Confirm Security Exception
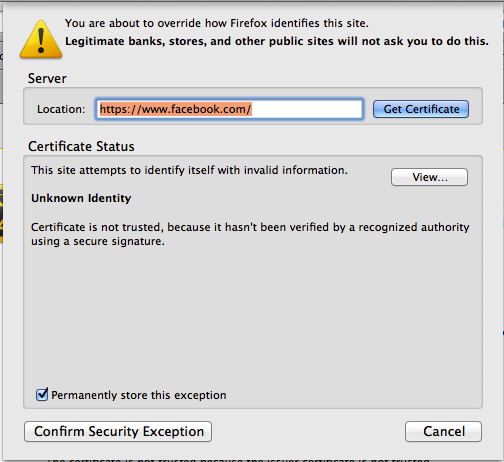 [x=118, y=431]
